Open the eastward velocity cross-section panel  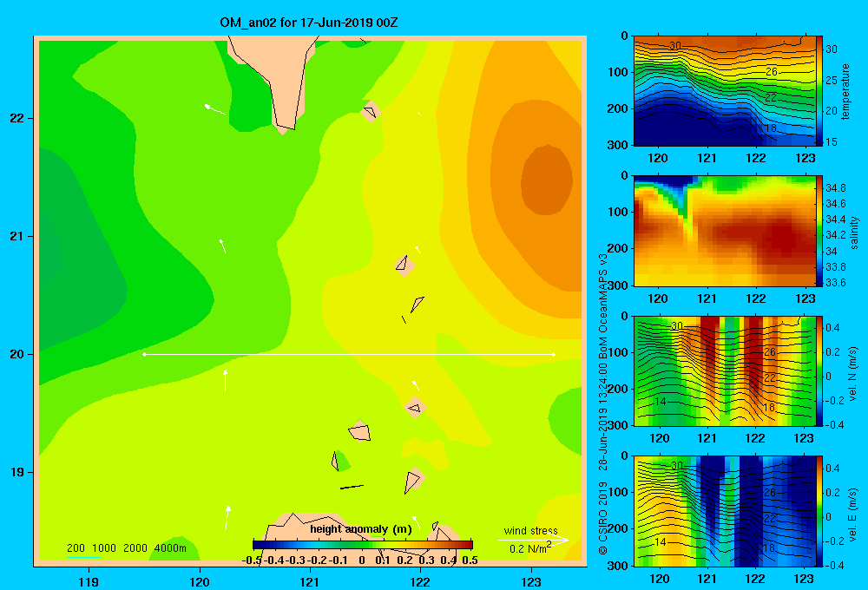(x=725, y=511)
